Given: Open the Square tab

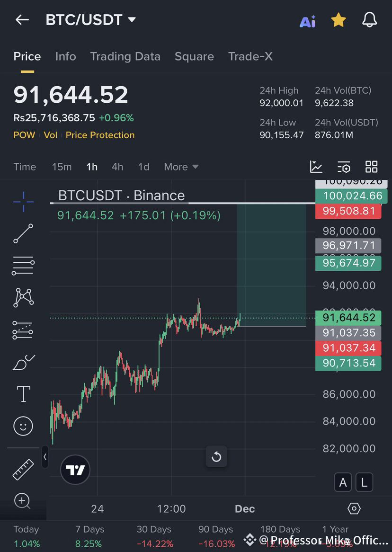Looking at the screenshot, I should coord(194,56).
